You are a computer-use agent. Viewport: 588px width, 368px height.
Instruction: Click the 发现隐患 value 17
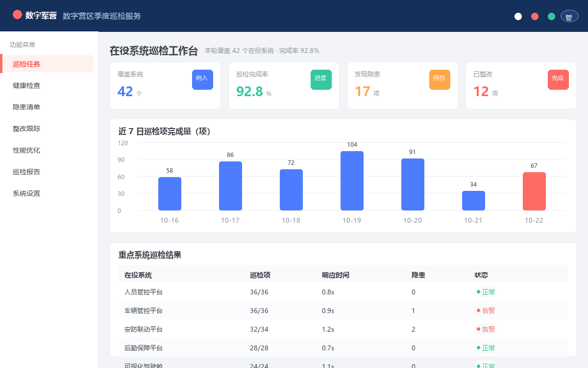click(x=363, y=91)
